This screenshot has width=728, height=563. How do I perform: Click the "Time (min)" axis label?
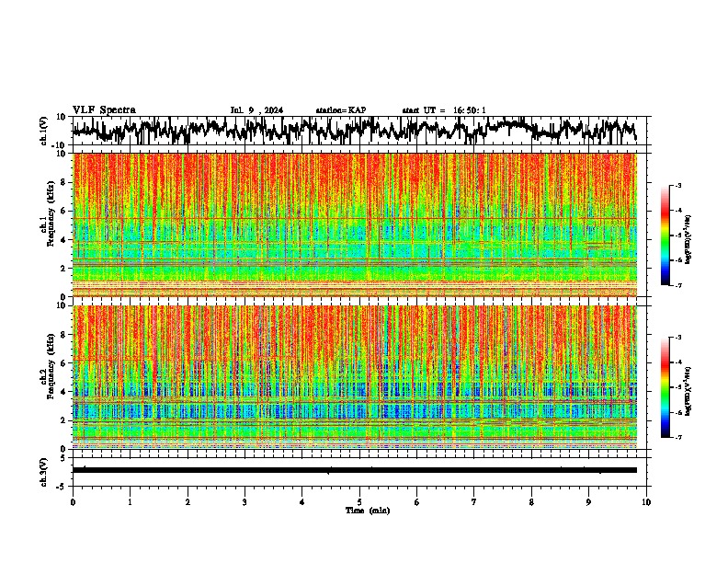click(368, 511)
